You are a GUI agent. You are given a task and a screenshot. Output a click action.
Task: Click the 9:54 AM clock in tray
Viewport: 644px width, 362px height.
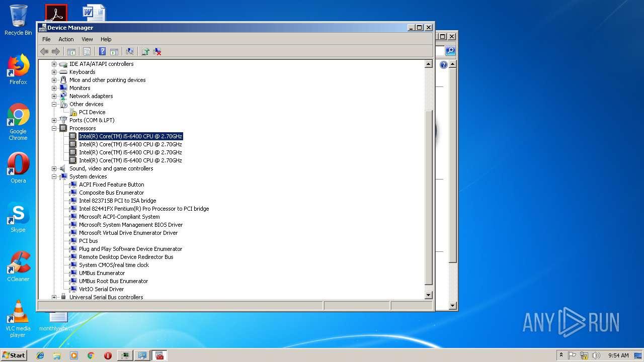coord(618,355)
